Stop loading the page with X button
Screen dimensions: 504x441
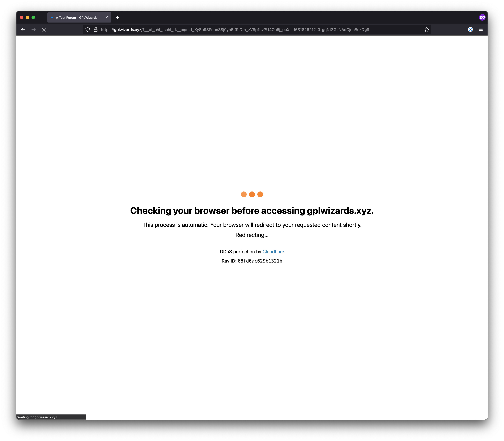coord(44,30)
